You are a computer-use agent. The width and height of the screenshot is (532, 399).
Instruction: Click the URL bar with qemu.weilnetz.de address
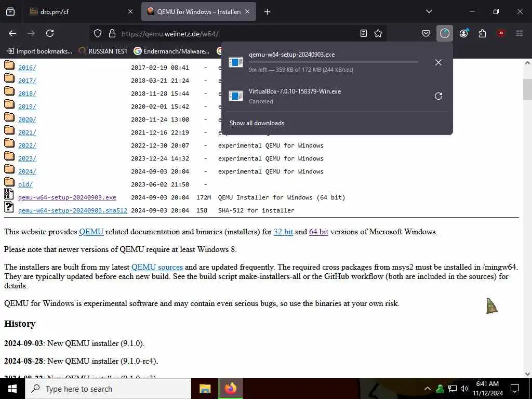point(237,34)
